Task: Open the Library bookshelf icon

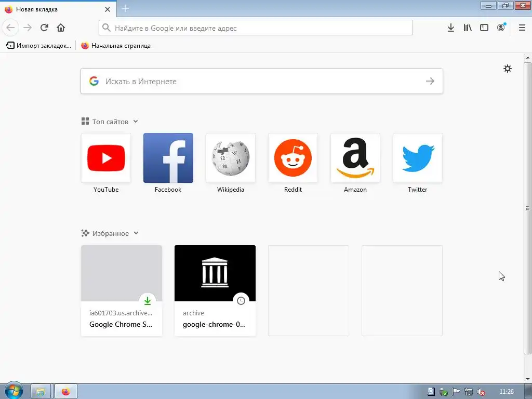Action: tap(468, 28)
